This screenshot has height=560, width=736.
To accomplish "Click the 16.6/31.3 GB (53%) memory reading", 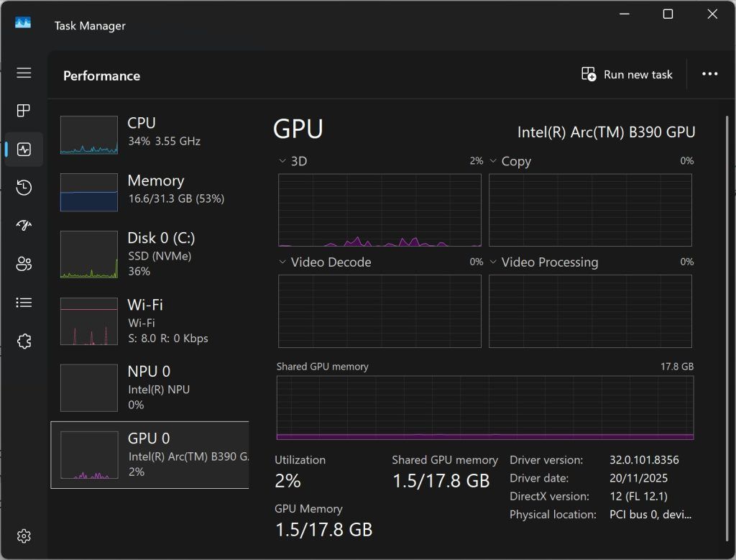I will coord(176,198).
